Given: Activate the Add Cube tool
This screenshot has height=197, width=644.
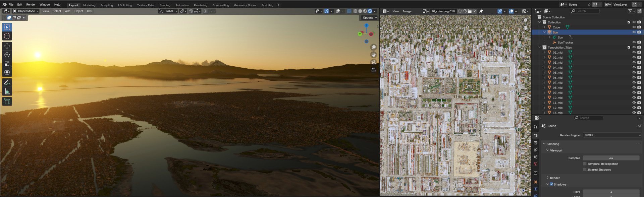Looking at the screenshot, I should pyautogui.click(x=7, y=101).
